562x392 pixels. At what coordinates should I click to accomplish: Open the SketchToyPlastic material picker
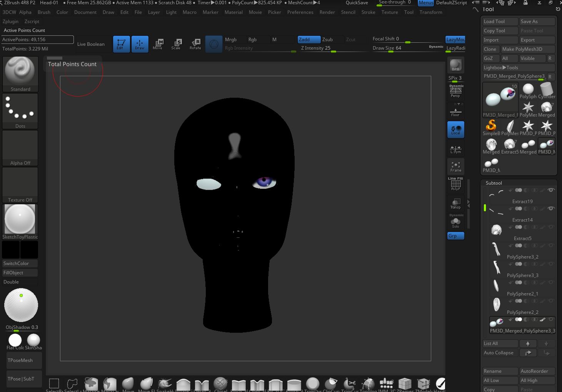20,222
